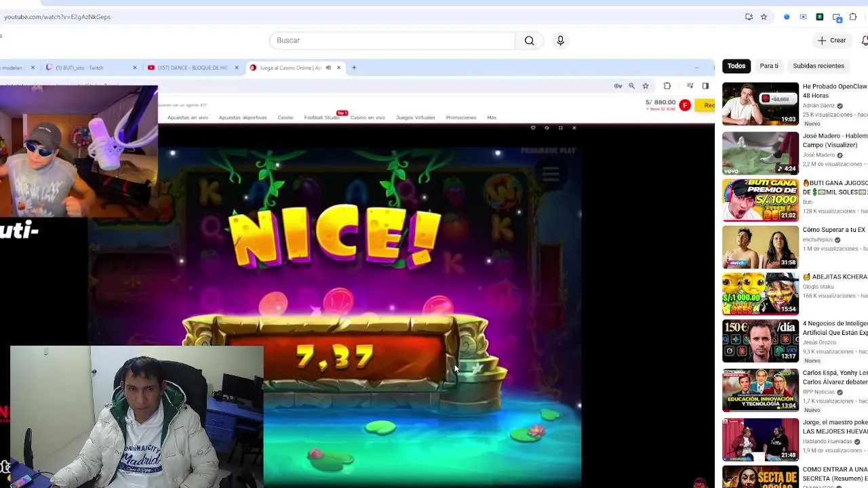Close the DANCE - BLOQUE DE HI tab

(237, 68)
